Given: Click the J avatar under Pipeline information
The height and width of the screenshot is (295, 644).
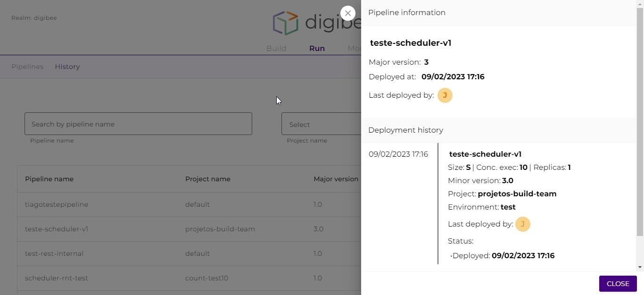Looking at the screenshot, I should (x=445, y=95).
